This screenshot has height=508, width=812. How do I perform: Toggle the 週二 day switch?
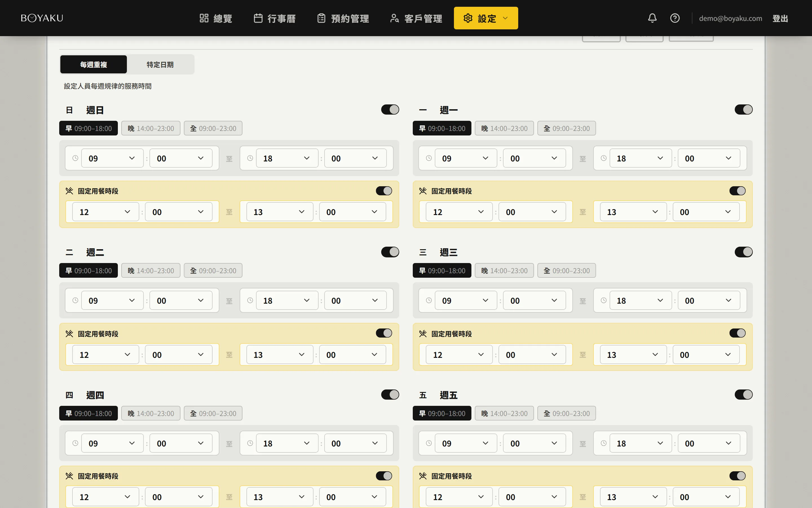390,252
